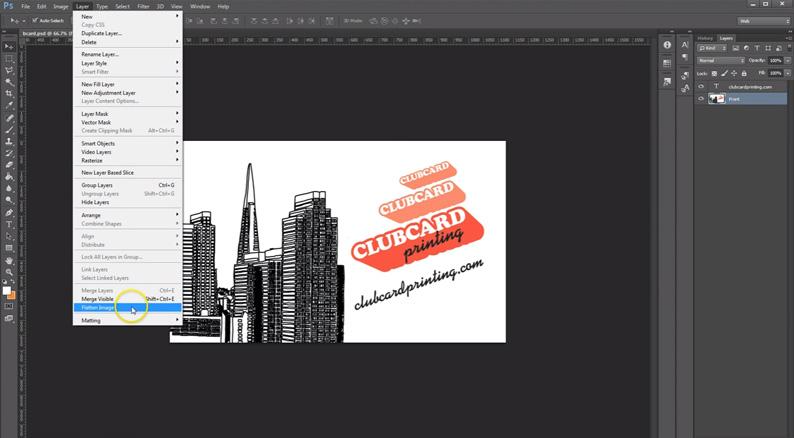Expand the Arrange submenu
Screen dimensions: 794x438
[x=128, y=215]
